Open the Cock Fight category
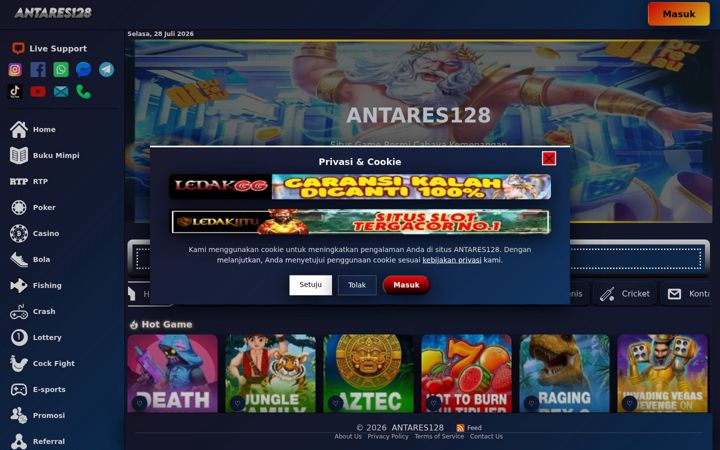Screen dimensions: 720x450 tap(42, 363)
